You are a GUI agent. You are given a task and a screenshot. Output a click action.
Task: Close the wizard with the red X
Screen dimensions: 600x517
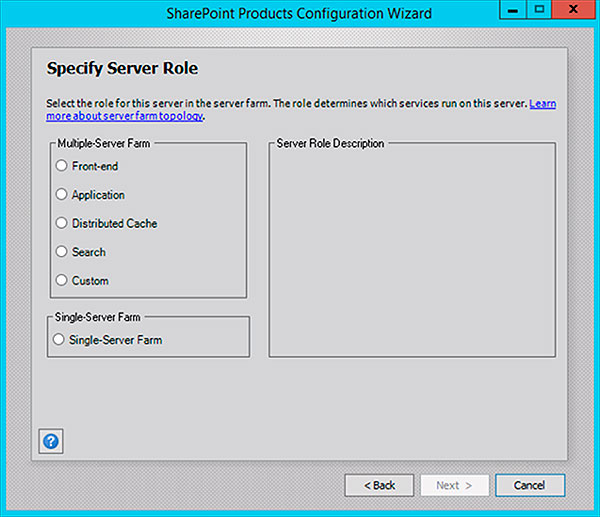pyautogui.click(x=574, y=10)
